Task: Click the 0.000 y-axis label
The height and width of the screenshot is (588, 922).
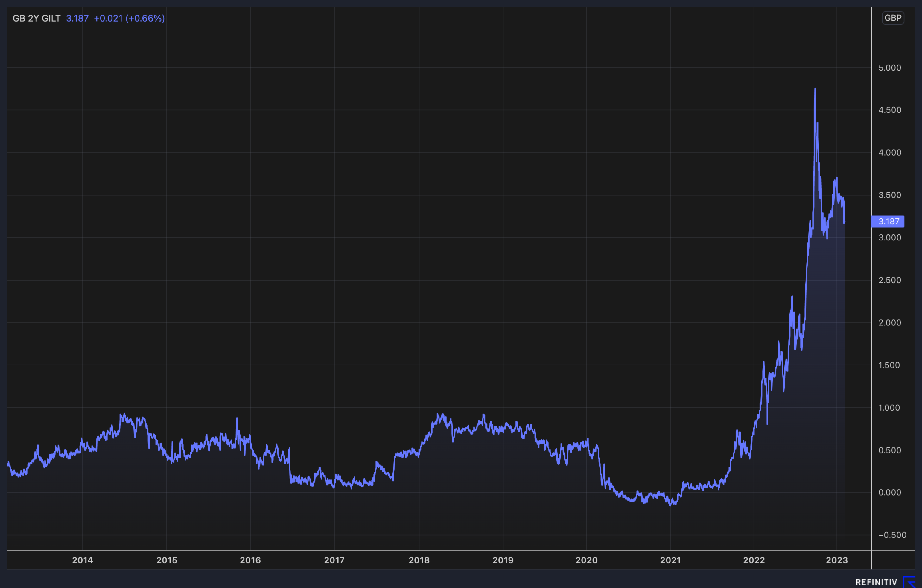Action: coord(889,493)
